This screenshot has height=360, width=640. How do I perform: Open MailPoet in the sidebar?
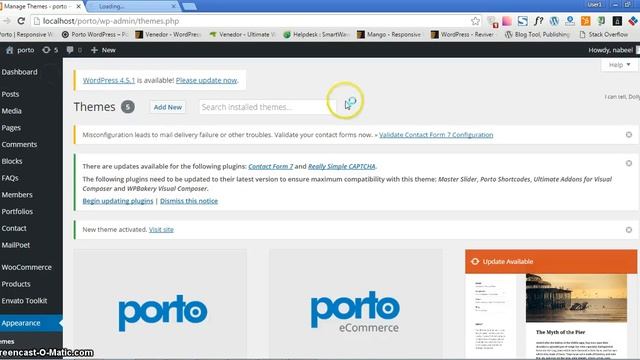(16, 245)
